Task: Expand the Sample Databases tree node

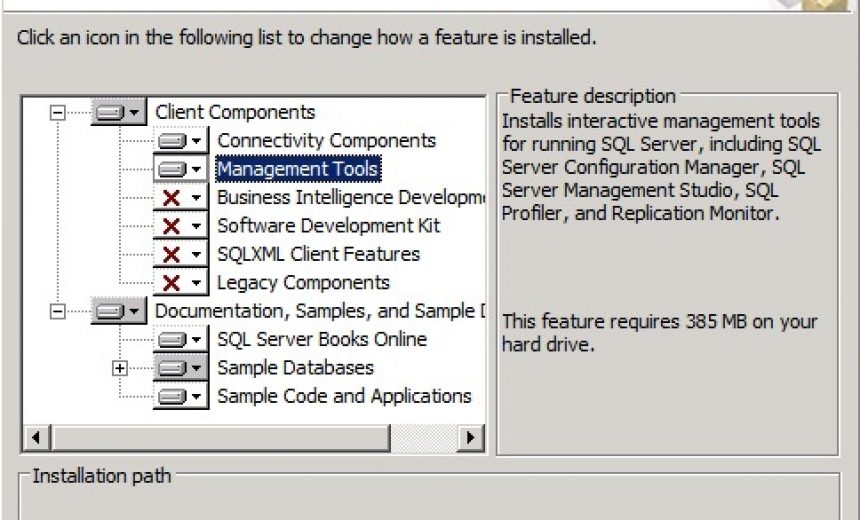Action: (x=120, y=368)
